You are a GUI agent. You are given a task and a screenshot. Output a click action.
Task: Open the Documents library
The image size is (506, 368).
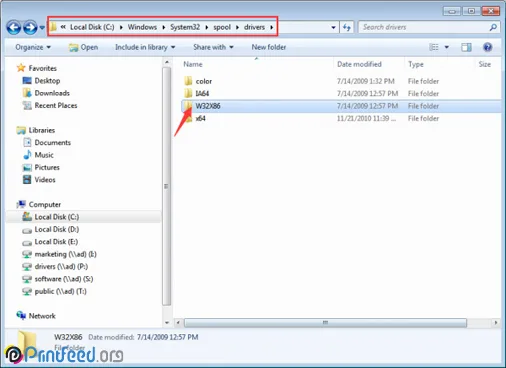pos(52,143)
